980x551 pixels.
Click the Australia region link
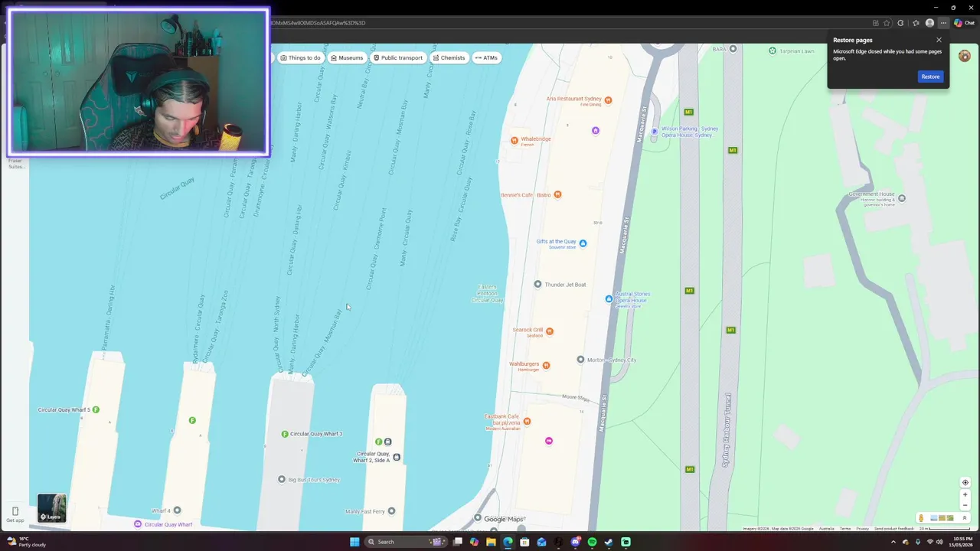pos(827,529)
